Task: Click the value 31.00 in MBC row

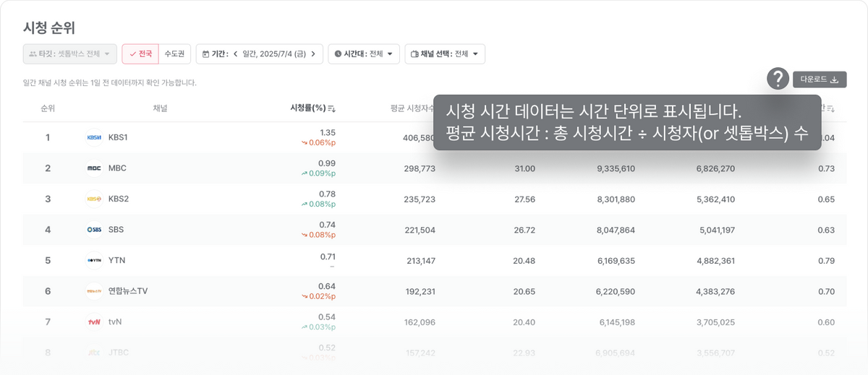Action: coord(524,168)
